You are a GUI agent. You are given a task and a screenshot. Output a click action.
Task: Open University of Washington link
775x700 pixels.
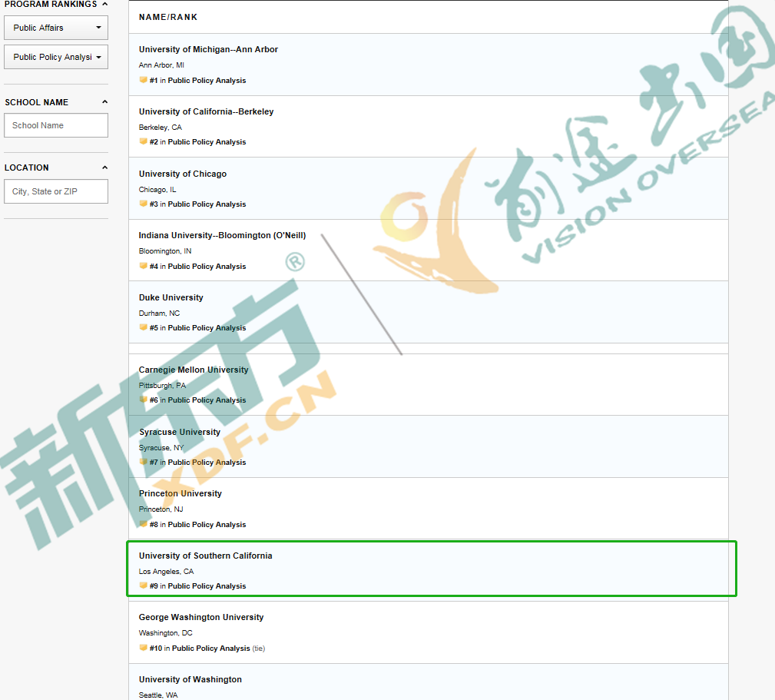click(190, 679)
